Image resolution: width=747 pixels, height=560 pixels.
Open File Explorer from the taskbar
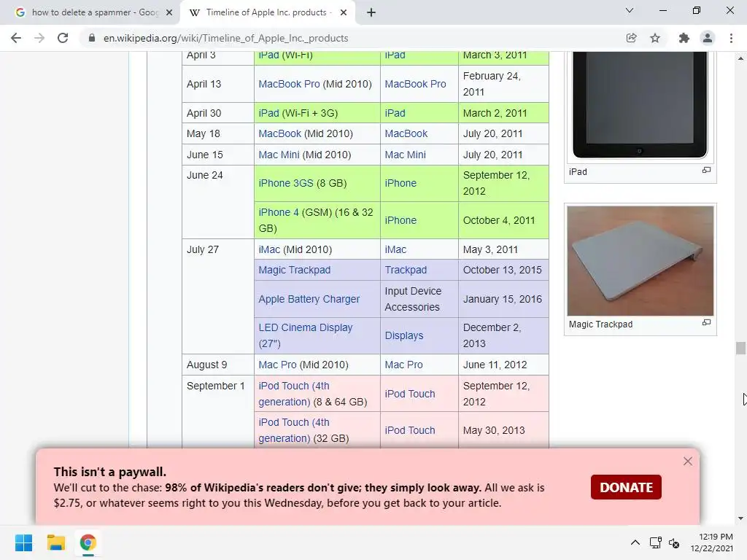[x=55, y=542]
